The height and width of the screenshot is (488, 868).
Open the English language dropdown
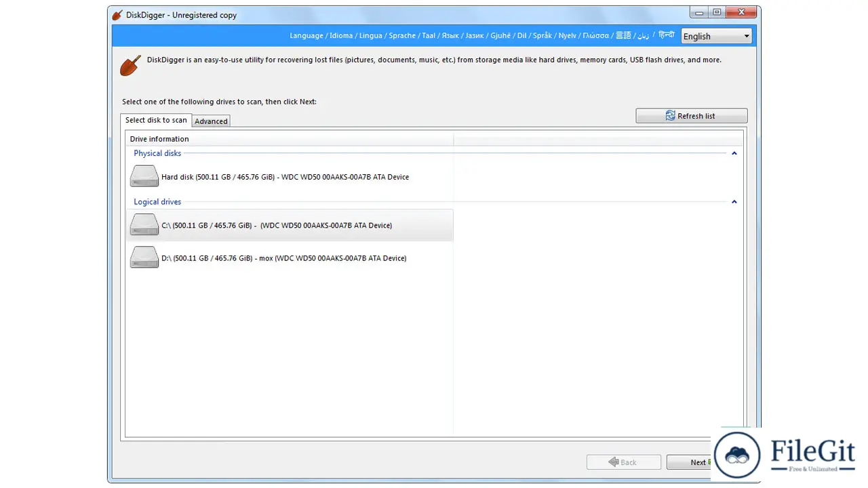[717, 37]
